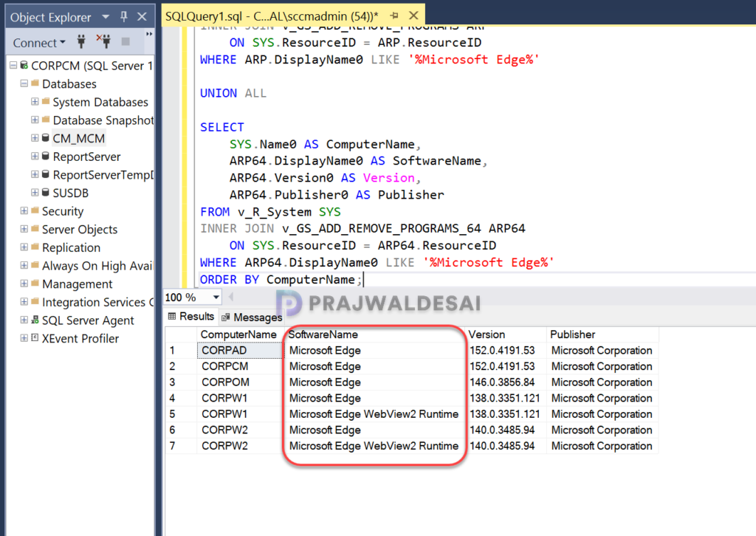Viewport: 756px width, 536px height.
Task: Click the UNION ALL line in editor
Action: 233,93
